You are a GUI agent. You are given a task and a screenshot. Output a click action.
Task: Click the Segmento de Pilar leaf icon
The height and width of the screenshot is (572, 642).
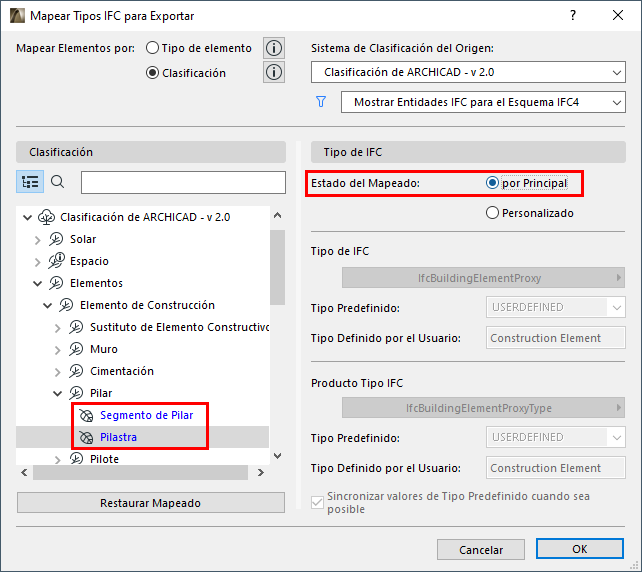click(86, 416)
